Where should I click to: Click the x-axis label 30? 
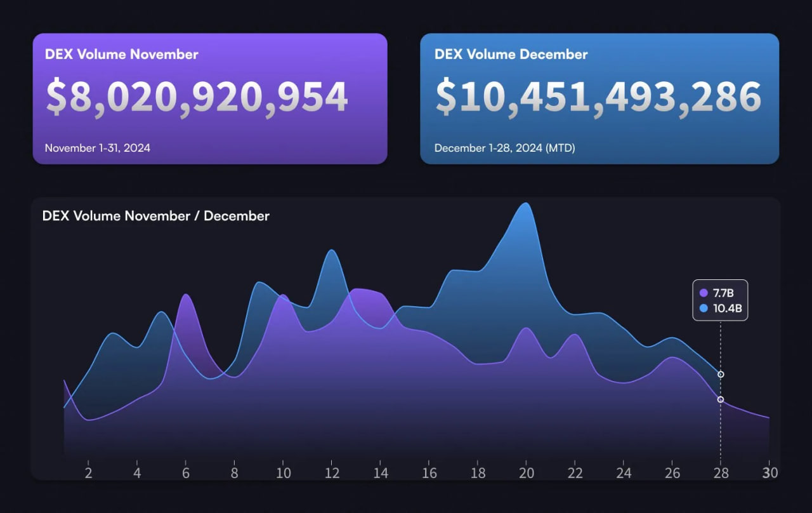769,473
